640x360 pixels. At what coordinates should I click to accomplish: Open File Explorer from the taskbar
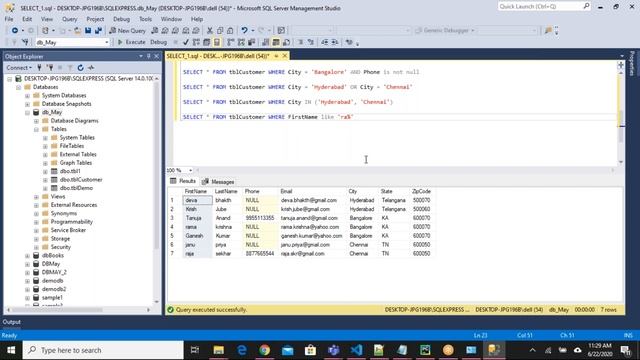(219, 350)
